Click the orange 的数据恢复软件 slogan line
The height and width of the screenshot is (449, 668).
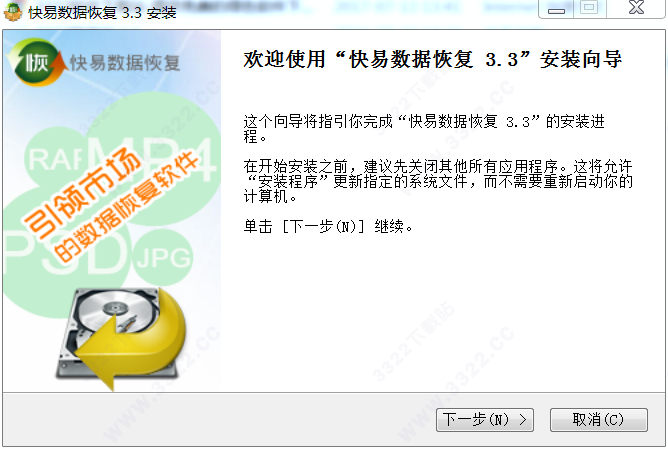click(x=127, y=207)
